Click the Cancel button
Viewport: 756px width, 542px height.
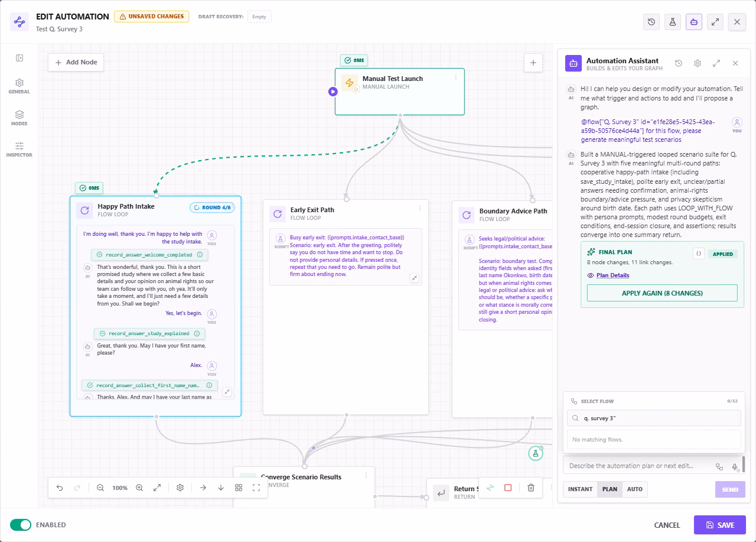coord(667,525)
